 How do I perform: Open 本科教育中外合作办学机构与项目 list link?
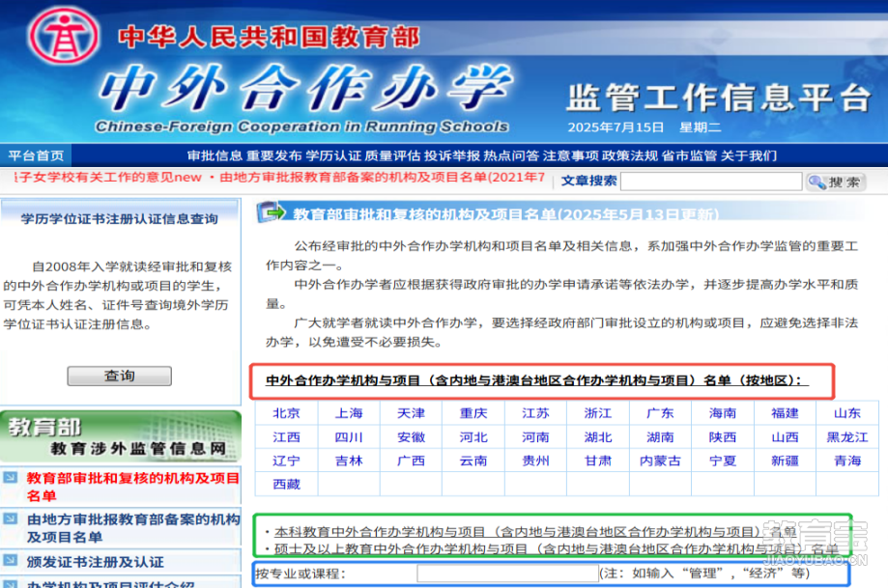click(x=535, y=532)
